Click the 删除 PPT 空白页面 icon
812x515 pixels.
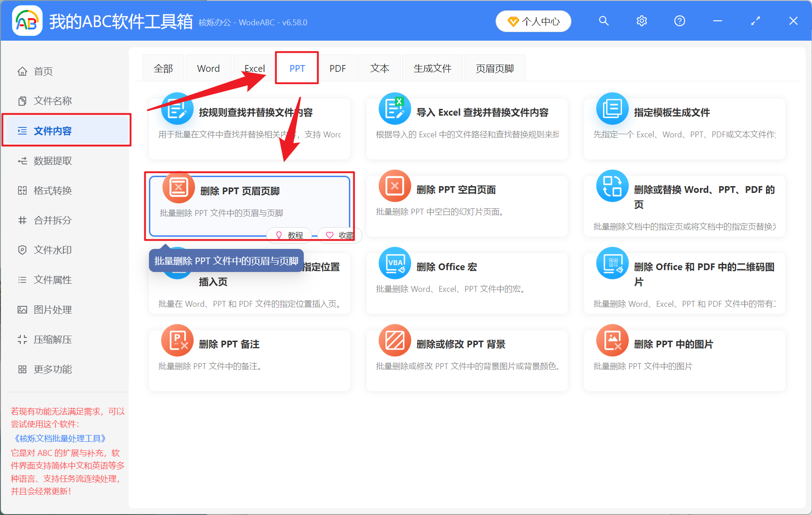pyautogui.click(x=395, y=186)
